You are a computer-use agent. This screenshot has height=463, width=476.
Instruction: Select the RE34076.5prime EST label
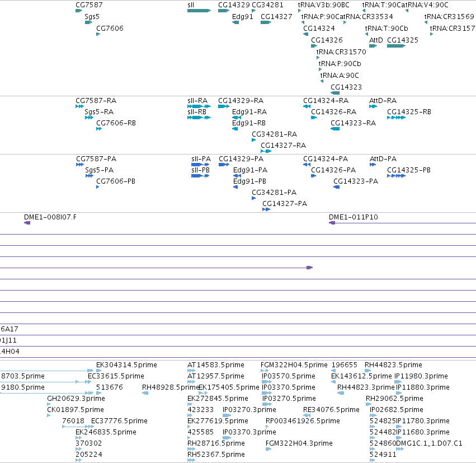point(331,410)
